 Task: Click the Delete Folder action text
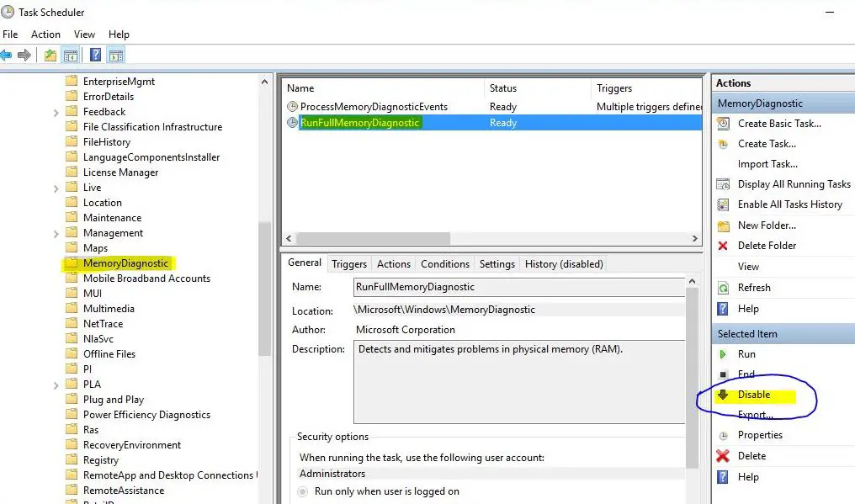pos(767,246)
